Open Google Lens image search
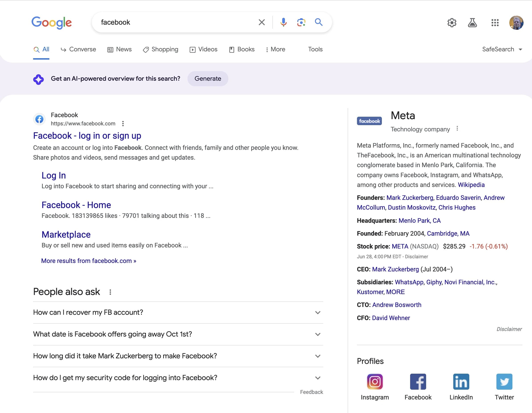Screen dimensions: 532x413 (x=301, y=22)
